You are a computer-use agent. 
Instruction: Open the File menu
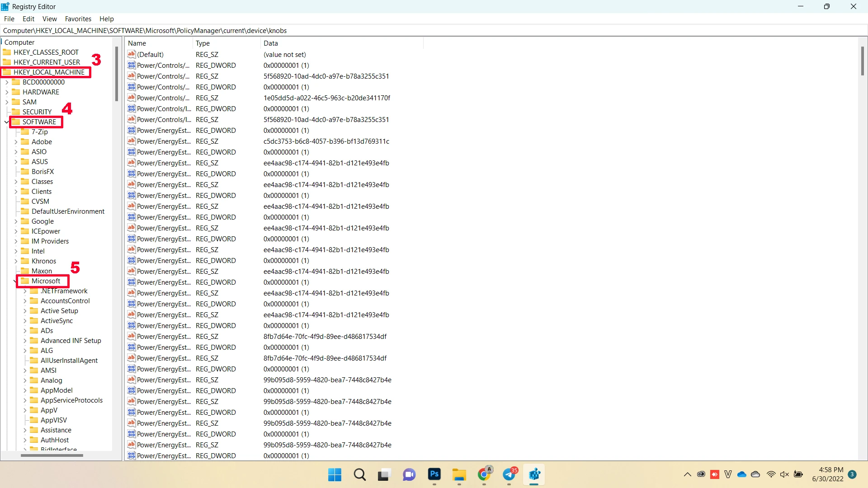9,19
